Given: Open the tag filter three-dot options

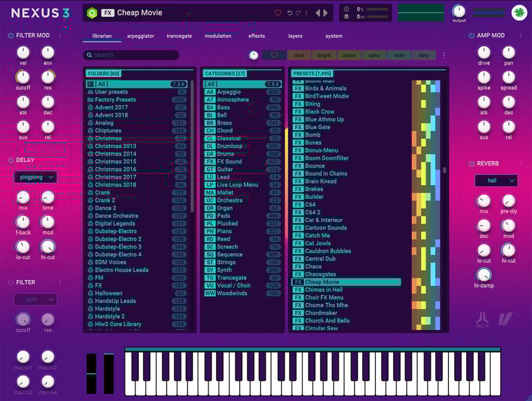Looking at the screenshot, I should click(444, 55).
